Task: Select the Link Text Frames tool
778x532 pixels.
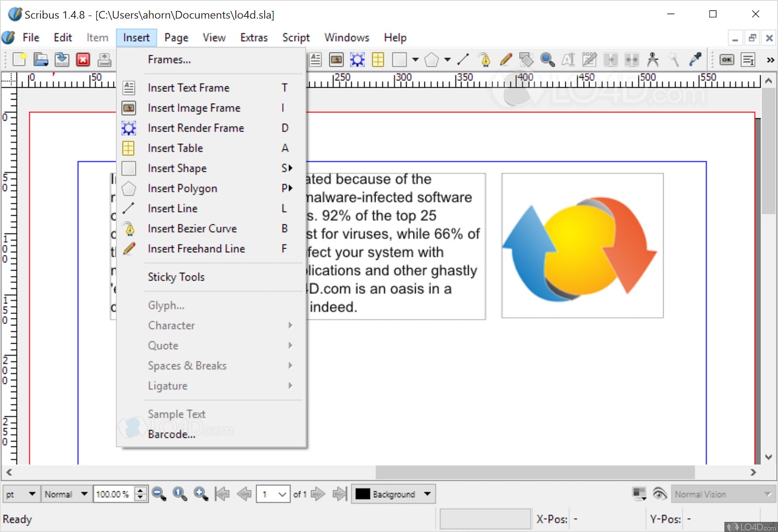Action: (x=610, y=60)
